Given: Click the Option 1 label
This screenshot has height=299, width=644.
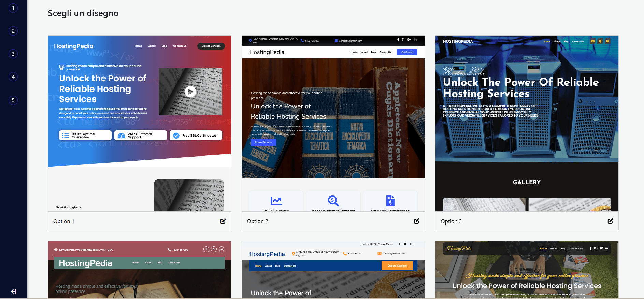Looking at the screenshot, I should (63, 221).
